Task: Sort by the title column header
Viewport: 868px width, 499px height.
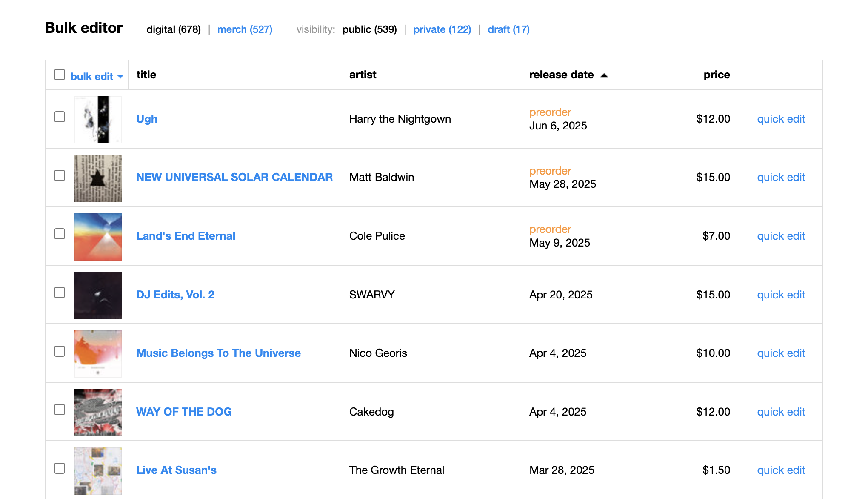Action: (x=146, y=75)
